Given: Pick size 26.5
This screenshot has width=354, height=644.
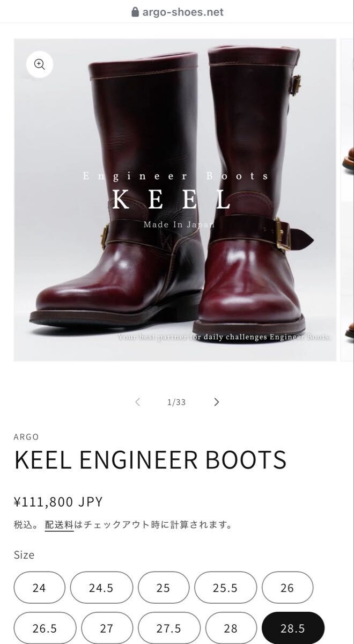Looking at the screenshot, I should point(45,628).
